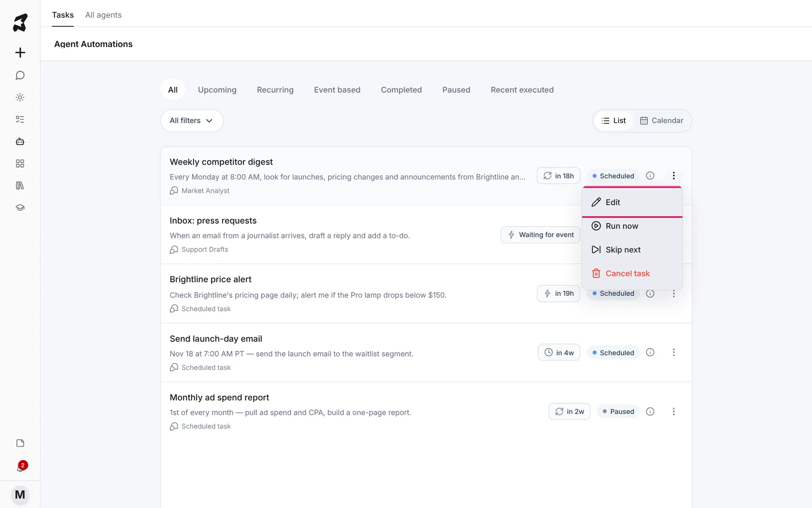Open the M user avatar menu
The width and height of the screenshot is (812, 508).
click(x=20, y=494)
